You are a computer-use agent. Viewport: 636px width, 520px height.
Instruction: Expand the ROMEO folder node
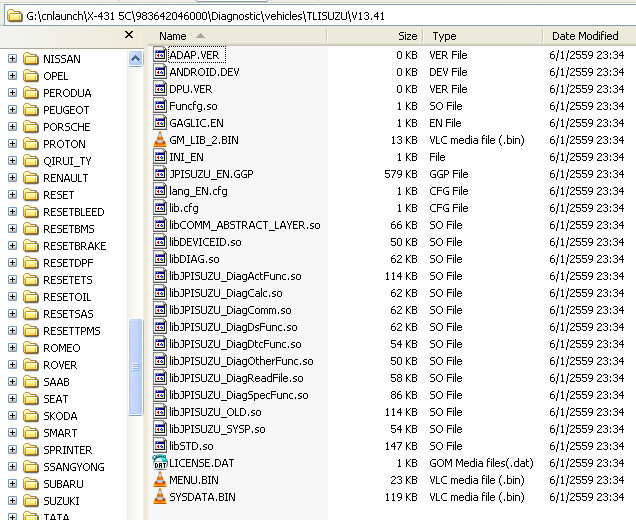pos(13,348)
